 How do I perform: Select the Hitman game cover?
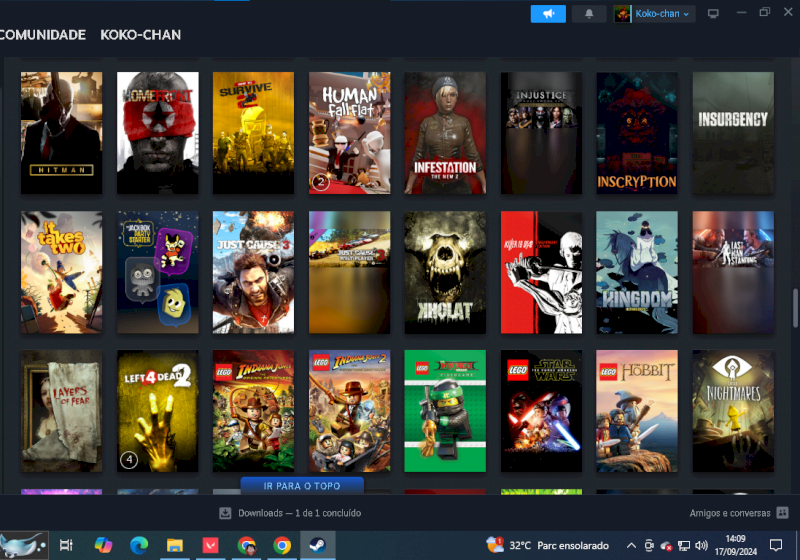(61, 133)
